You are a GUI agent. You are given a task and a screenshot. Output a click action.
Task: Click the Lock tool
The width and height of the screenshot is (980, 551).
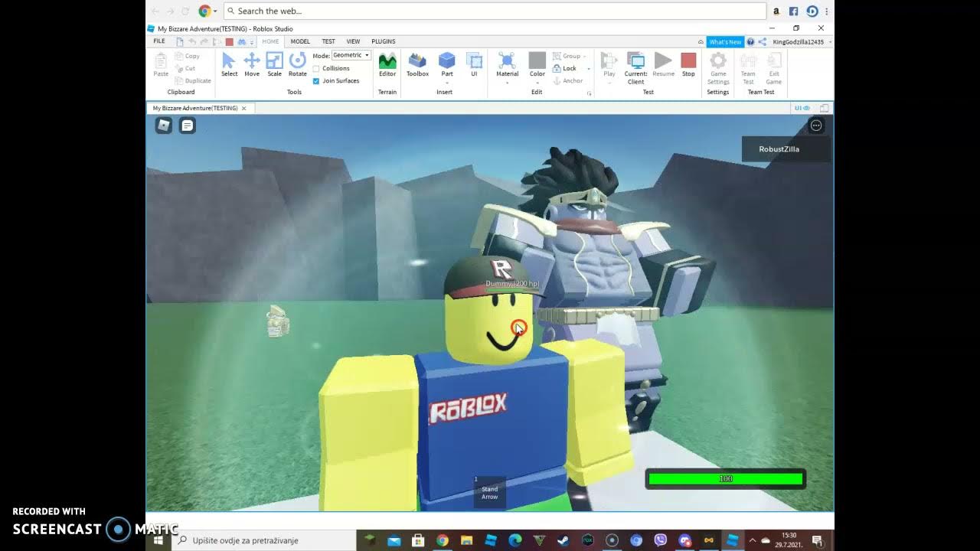tap(565, 68)
